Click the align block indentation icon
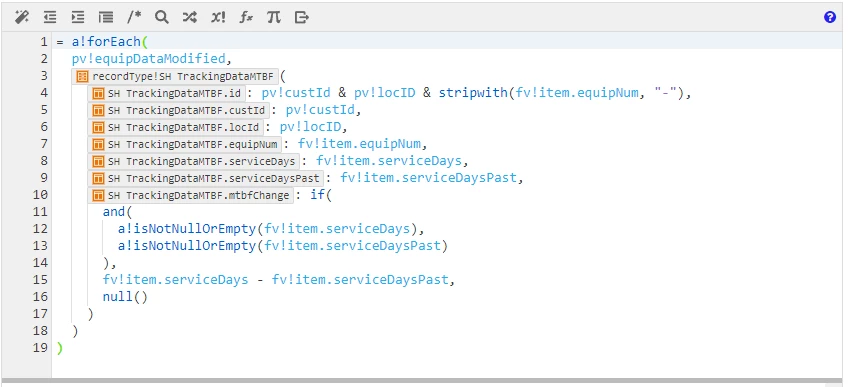850x387 pixels. click(x=106, y=17)
